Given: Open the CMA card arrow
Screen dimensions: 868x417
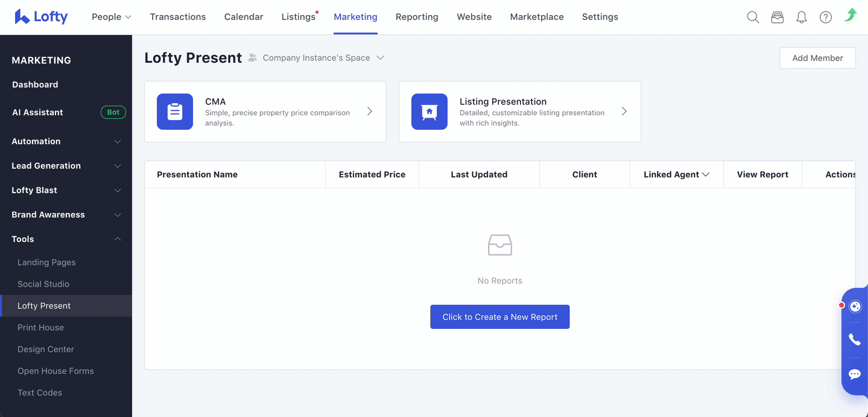Looking at the screenshot, I should tap(370, 112).
